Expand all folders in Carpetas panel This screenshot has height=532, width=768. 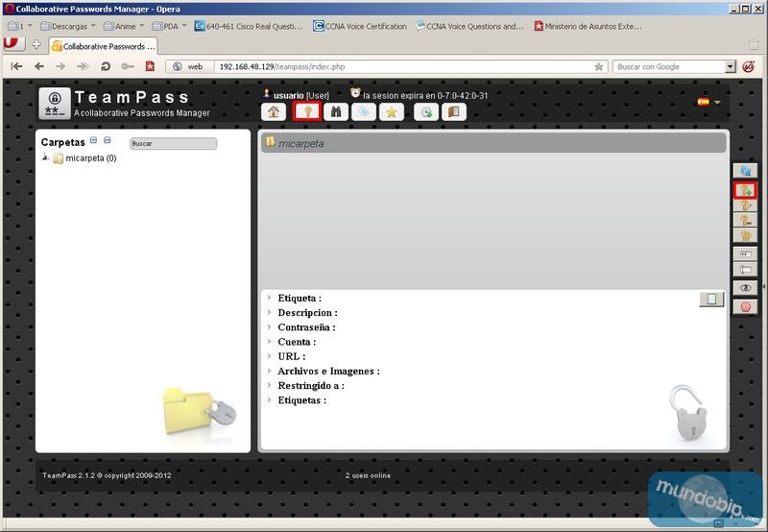tap(93, 140)
